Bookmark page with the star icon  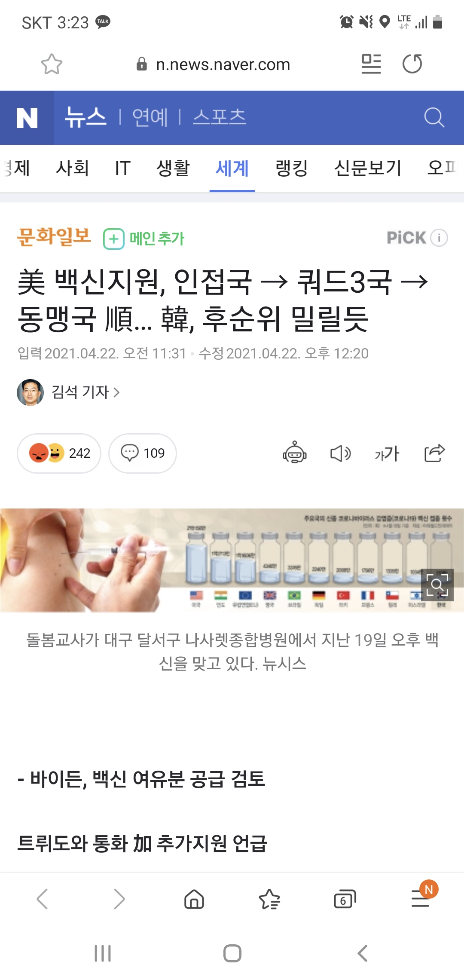coord(52,64)
